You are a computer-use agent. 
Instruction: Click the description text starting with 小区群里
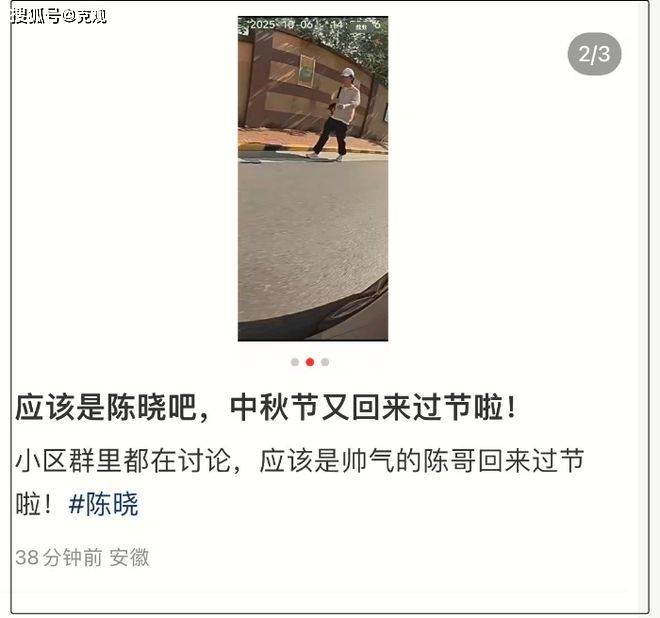click(x=300, y=482)
